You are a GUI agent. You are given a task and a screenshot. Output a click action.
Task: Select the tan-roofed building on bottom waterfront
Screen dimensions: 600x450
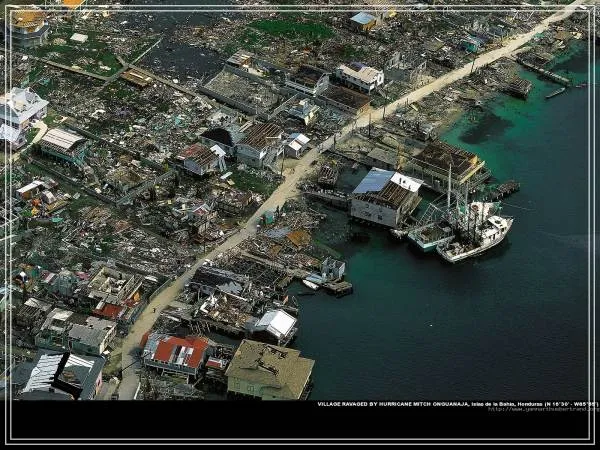[x=268, y=369]
